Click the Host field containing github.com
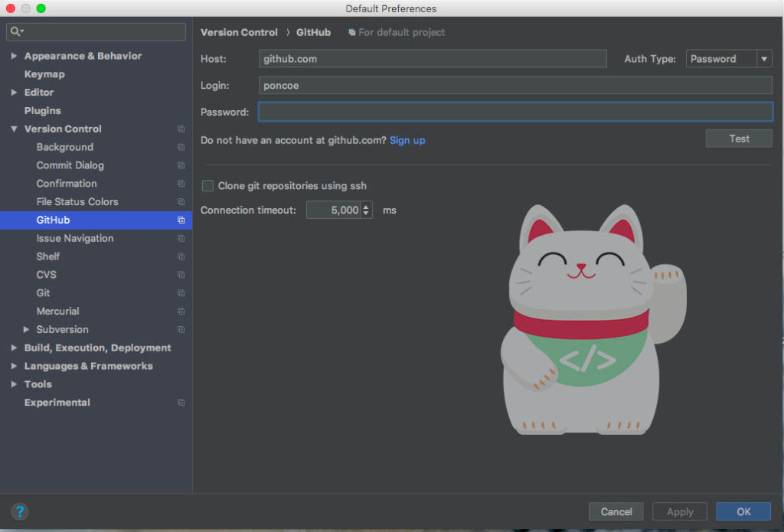 (x=433, y=59)
